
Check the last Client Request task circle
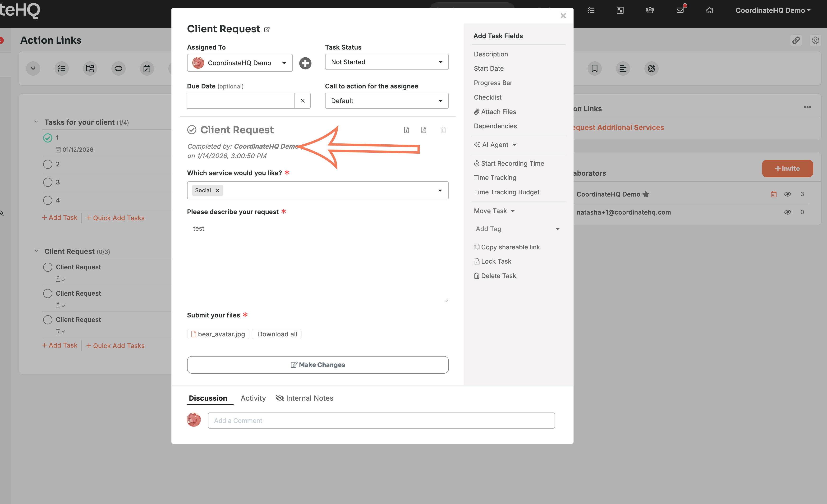click(48, 320)
